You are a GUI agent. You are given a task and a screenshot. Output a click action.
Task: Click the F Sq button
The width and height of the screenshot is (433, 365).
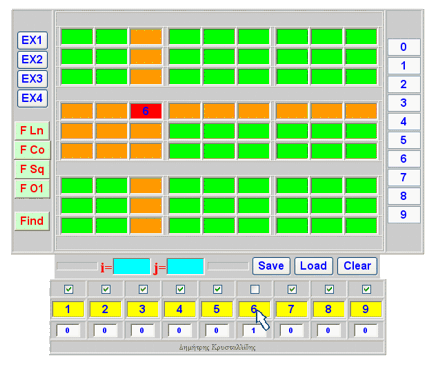pos(32,169)
